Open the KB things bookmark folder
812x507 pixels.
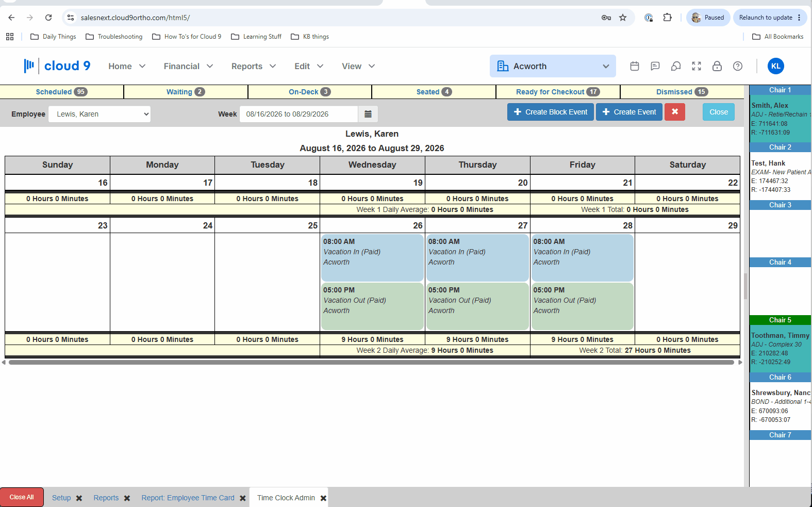pyautogui.click(x=310, y=37)
